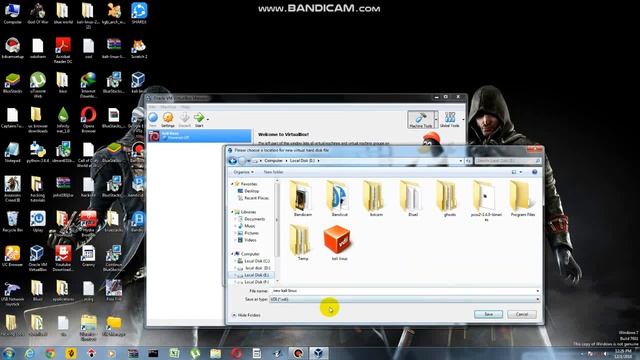Click the Cancel button

(x=522, y=314)
